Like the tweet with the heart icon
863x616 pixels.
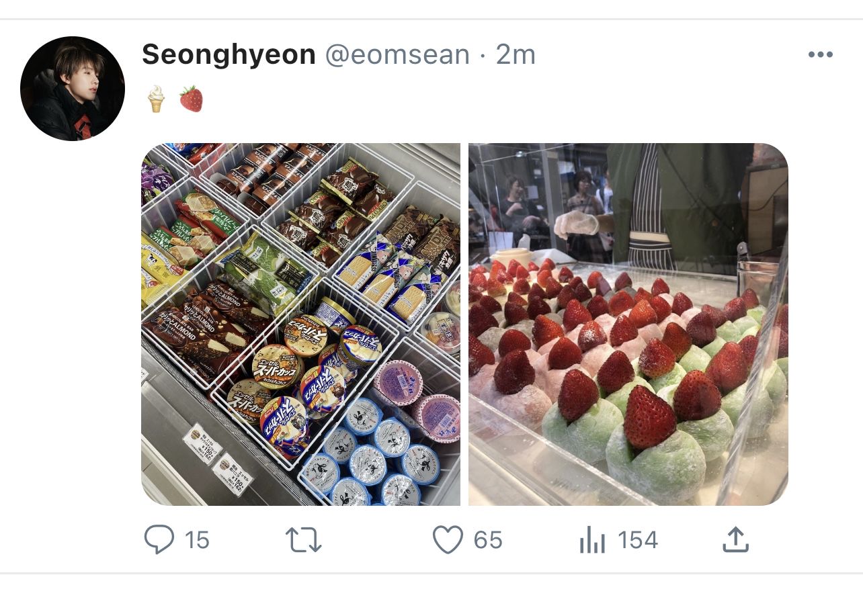(448, 539)
